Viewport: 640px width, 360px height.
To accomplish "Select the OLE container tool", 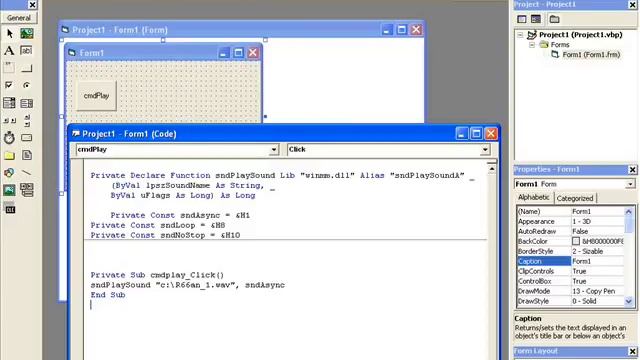I will [x=9, y=209].
